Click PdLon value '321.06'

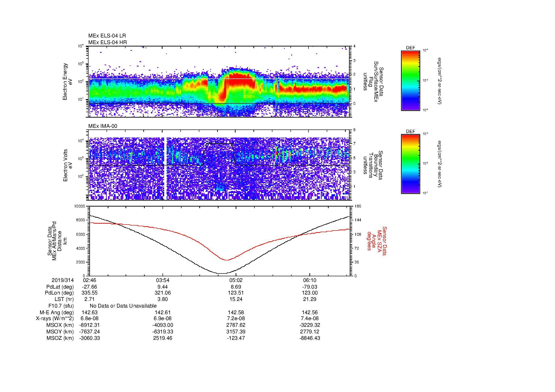(163, 293)
